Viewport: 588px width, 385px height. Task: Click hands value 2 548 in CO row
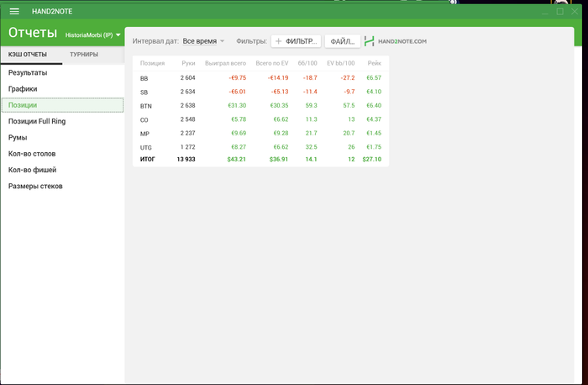[187, 119]
